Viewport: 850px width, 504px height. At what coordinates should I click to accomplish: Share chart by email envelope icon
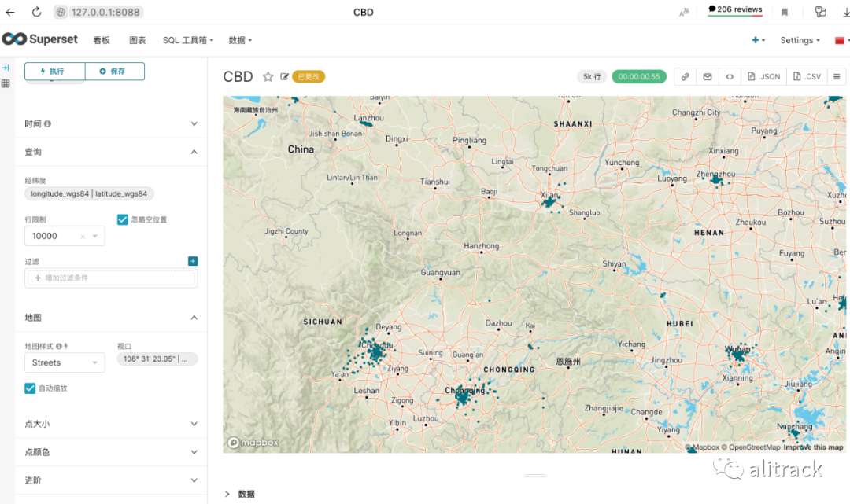pos(708,77)
